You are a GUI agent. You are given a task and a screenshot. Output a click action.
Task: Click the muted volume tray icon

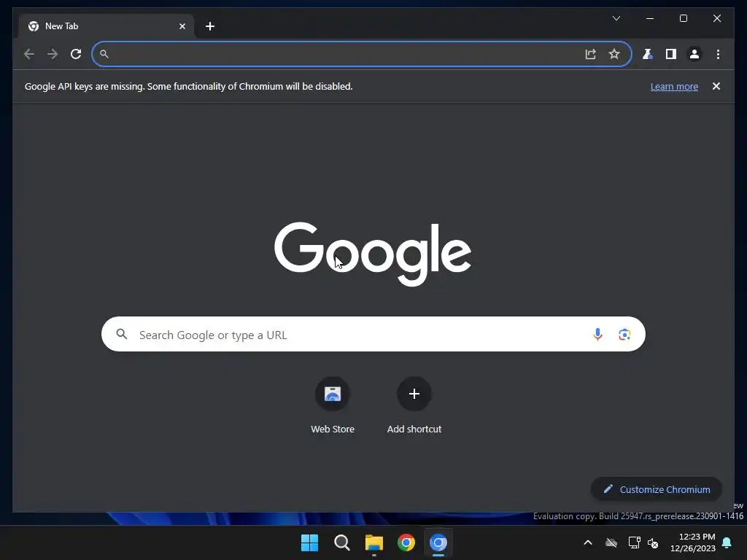click(x=653, y=542)
